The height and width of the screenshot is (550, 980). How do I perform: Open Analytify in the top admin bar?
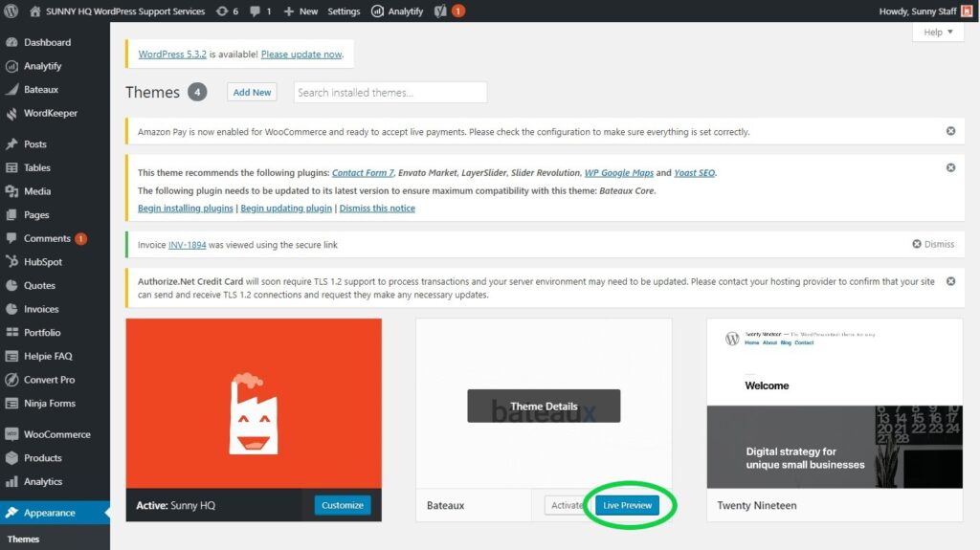397,11
